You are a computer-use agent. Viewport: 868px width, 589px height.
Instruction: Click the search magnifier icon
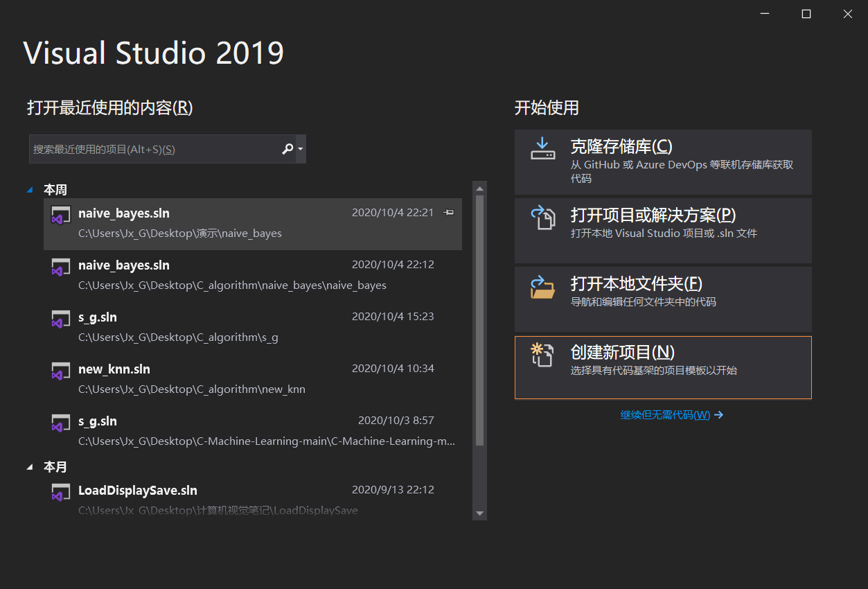tap(287, 148)
